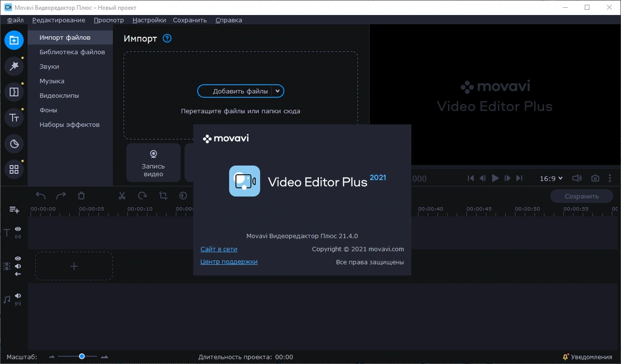
Task: Open the Filters magic wand tab
Action: pos(14,66)
